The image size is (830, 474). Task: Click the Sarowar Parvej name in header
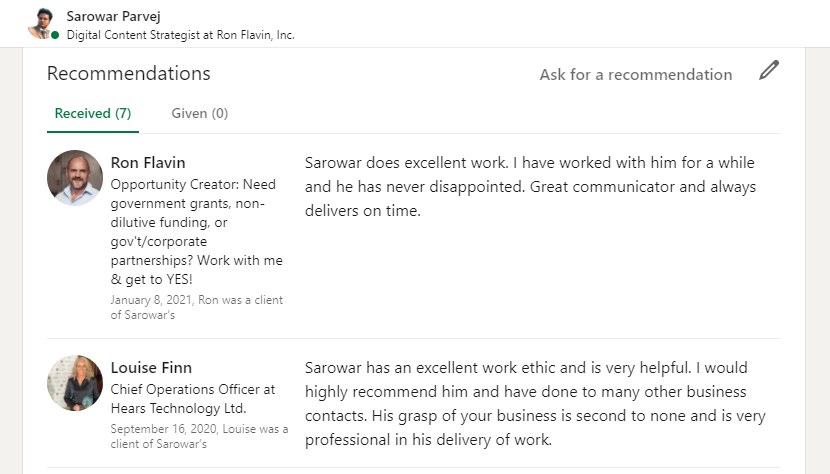(112, 16)
